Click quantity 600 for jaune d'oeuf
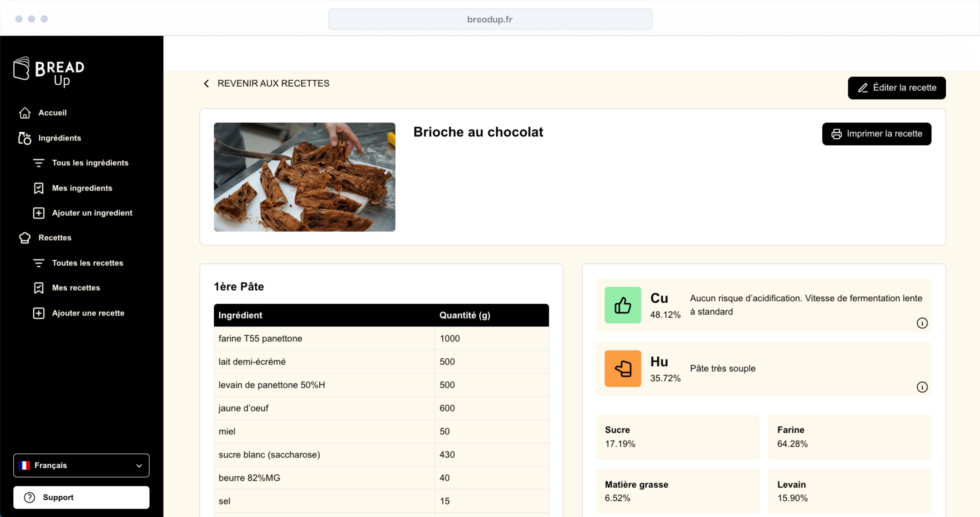Screen dimensions: 980x517 click(x=447, y=408)
